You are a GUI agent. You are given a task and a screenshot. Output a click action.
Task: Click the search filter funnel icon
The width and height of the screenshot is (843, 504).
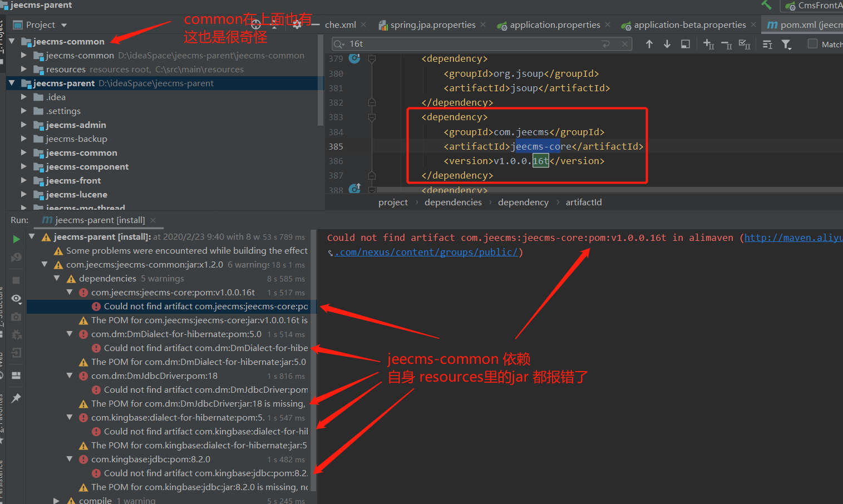[786, 45]
